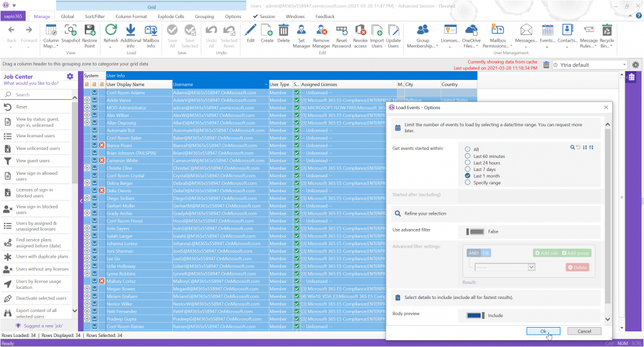This screenshot has width=644, height=347.
Task: Click the Create user icon
Action: [267, 31]
